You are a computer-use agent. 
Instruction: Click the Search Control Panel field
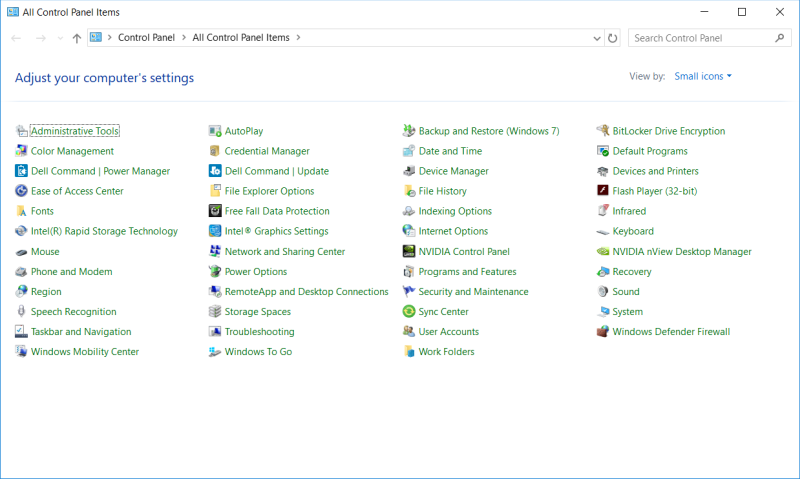click(709, 38)
